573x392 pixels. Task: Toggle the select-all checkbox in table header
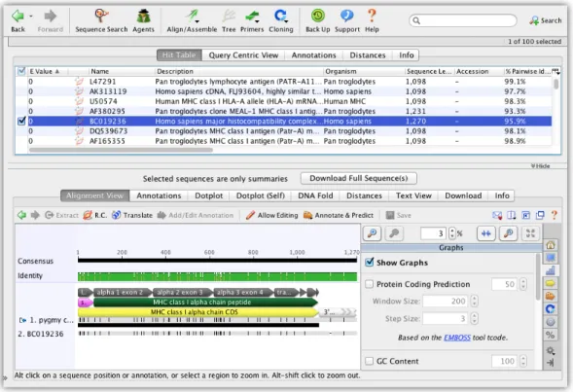(21, 71)
